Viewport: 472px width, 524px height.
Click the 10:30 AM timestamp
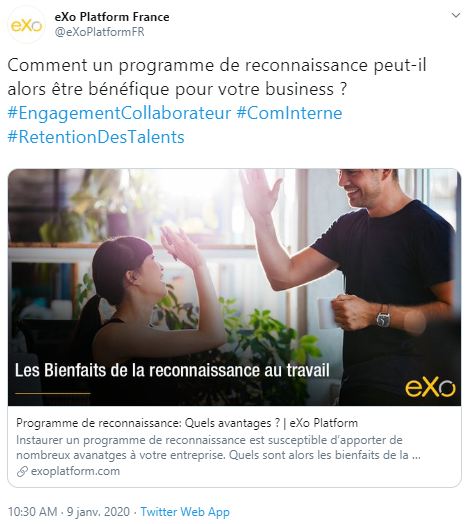coord(32,512)
